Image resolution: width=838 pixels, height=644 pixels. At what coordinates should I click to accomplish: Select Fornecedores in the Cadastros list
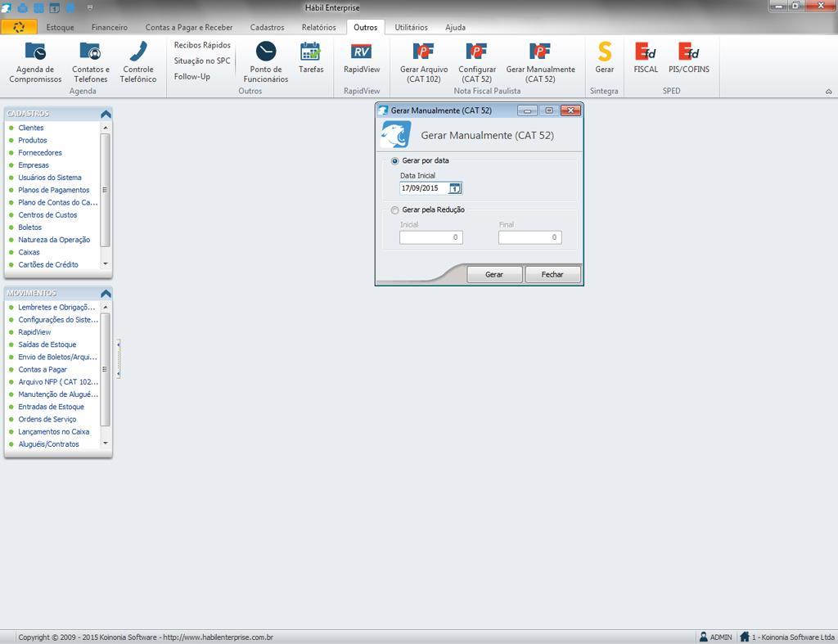(40, 153)
